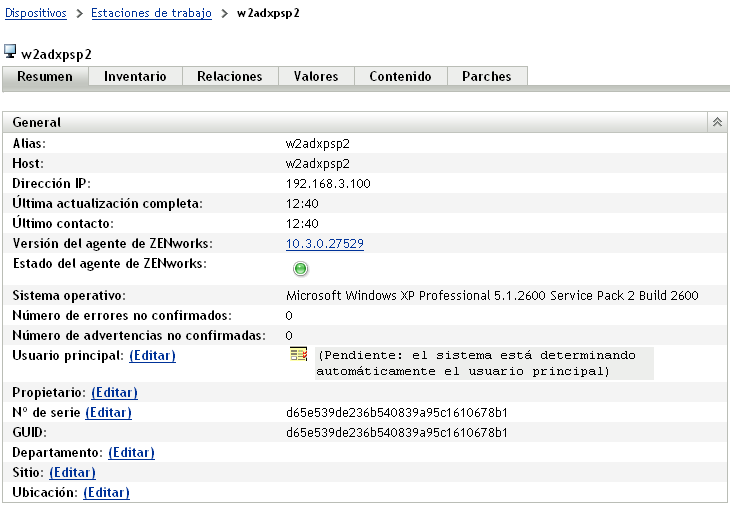Click the green ZENworks agent status indicator

point(300,269)
